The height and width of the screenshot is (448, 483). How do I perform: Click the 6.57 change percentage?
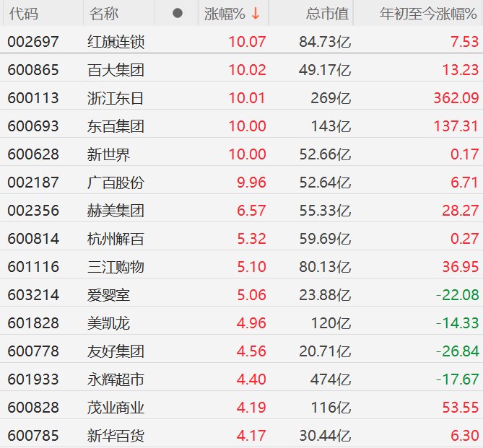pos(251,211)
